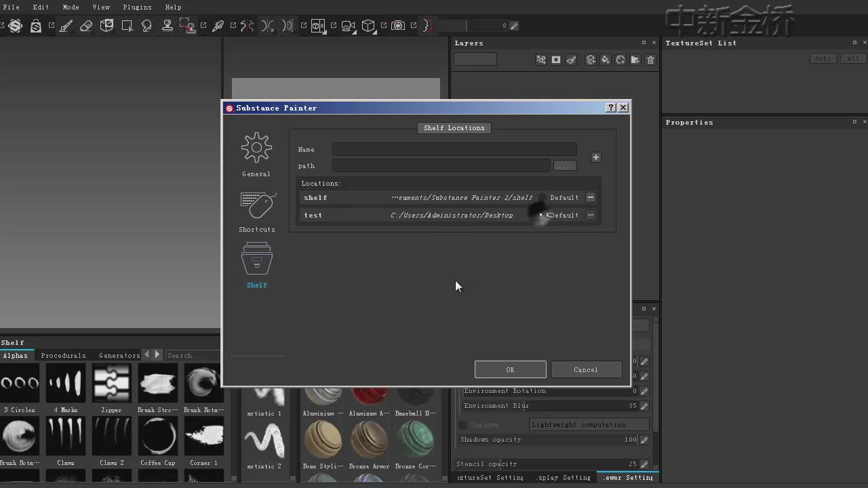Toggle the Shadows checkbox

462,425
